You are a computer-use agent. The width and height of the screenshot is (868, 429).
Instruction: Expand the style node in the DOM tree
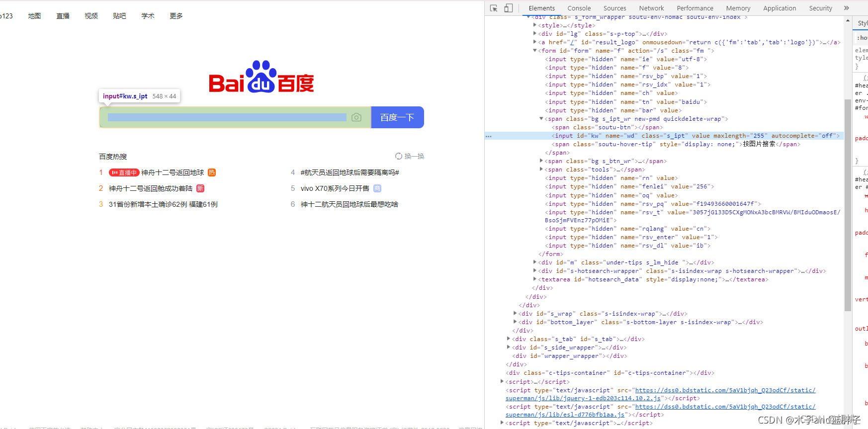535,25
